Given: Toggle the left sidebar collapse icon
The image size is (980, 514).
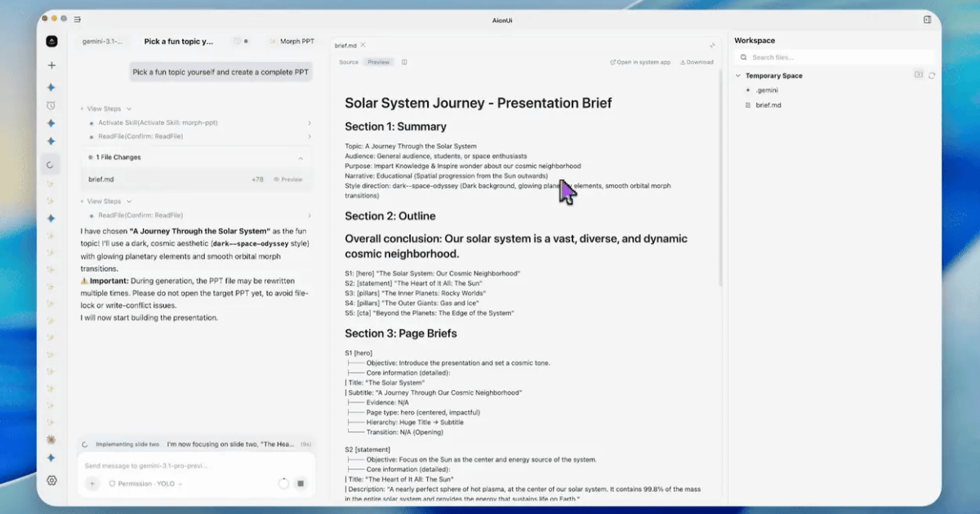Looking at the screenshot, I should (x=77, y=19).
